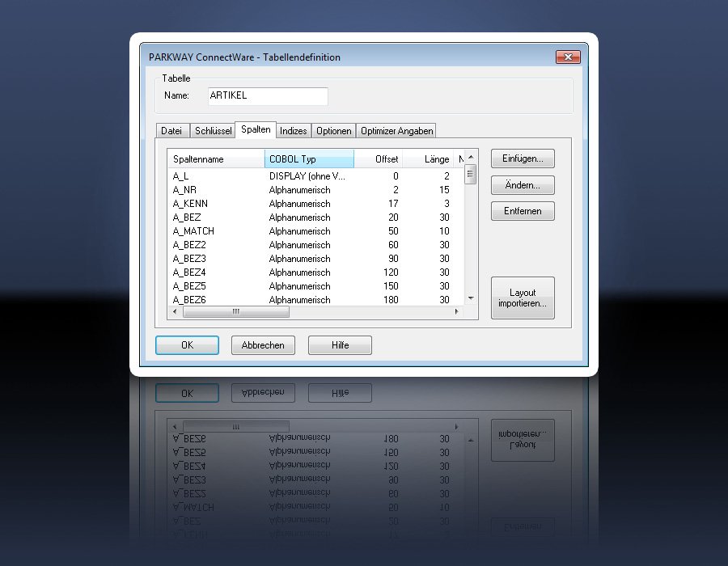
Task: Switch to the Schlüssel tab
Action: [213, 131]
